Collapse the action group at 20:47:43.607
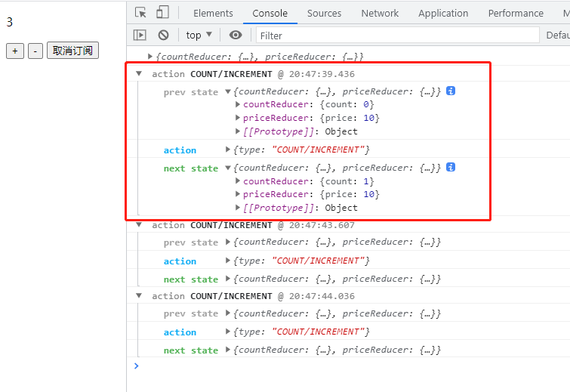 coord(139,225)
